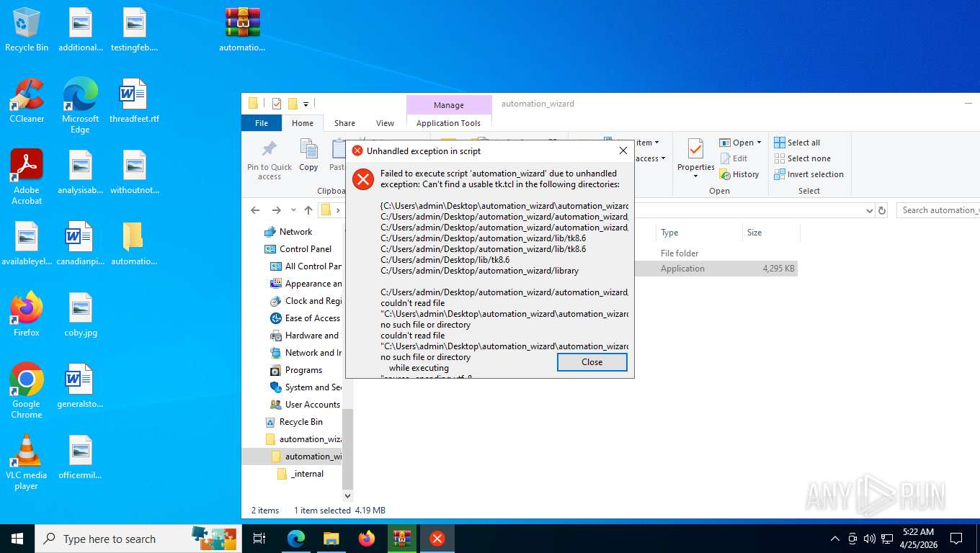The image size is (980, 553).
Task: Open Quick Access Toolbar customize dropdown
Action: 306,104
